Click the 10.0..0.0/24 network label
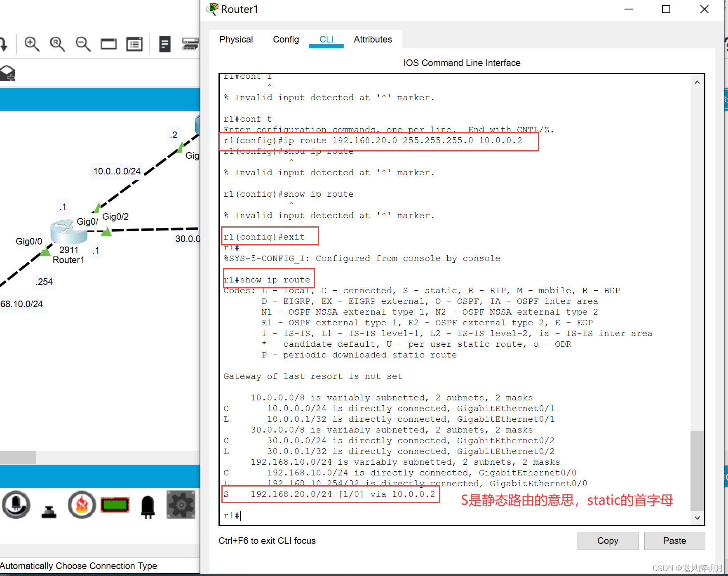The image size is (728, 576). (x=117, y=171)
